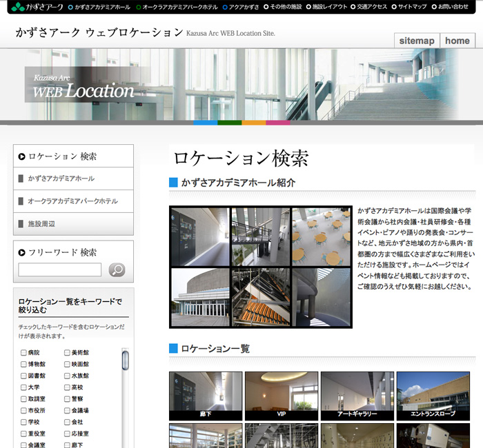Select オークラアカデミアパークホテル in the sidebar
483x448 pixels.
(x=73, y=201)
